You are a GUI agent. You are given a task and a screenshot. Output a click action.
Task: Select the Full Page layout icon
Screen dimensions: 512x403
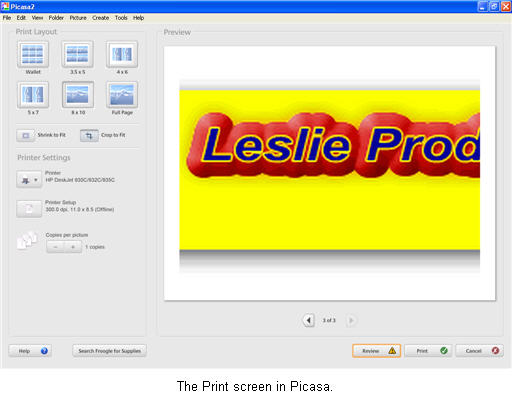coord(122,95)
